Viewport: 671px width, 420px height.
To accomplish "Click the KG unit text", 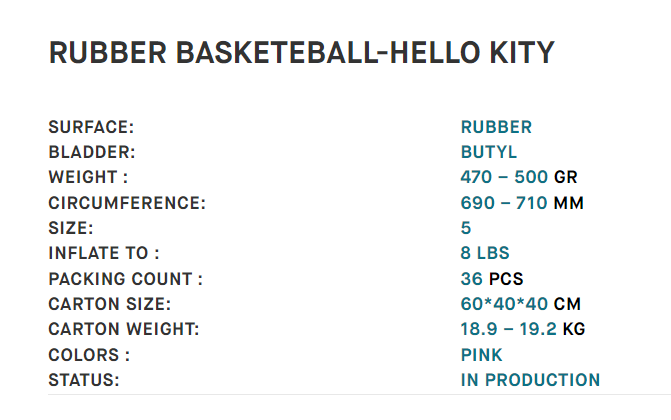I will click(573, 329).
